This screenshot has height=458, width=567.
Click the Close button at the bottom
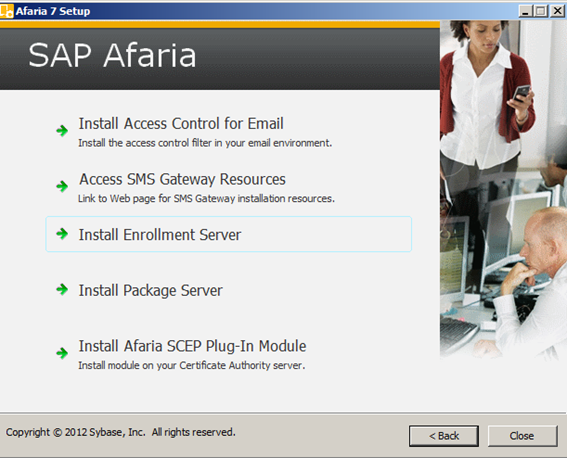pyautogui.click(x=522, y=436)
